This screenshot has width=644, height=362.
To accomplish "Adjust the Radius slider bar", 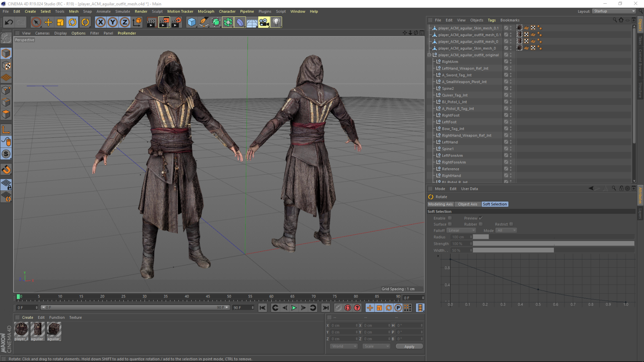I will tap(553, 237).
